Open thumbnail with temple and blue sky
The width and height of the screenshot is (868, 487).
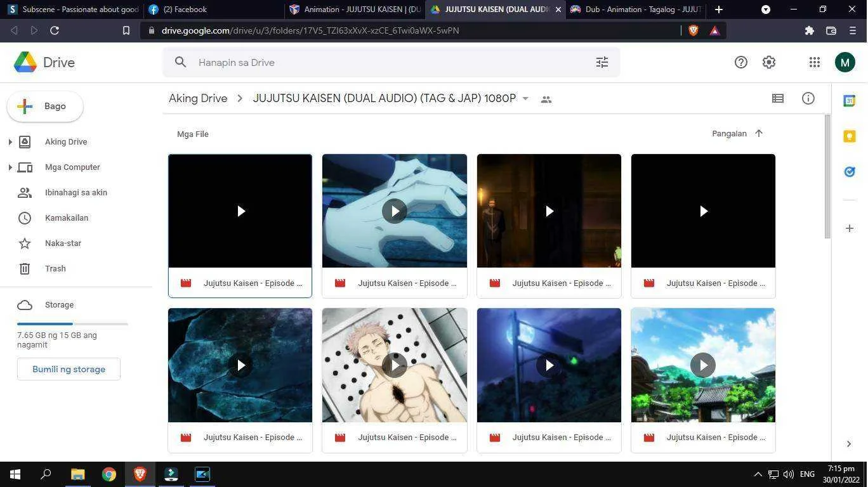[x=703, y=365]
